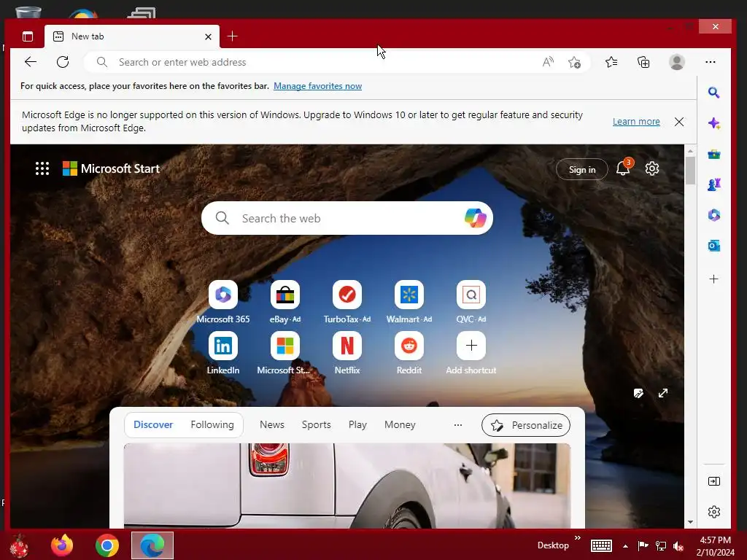Follow the Manage favorites now link
747x560 pixels.
(317, 86)
